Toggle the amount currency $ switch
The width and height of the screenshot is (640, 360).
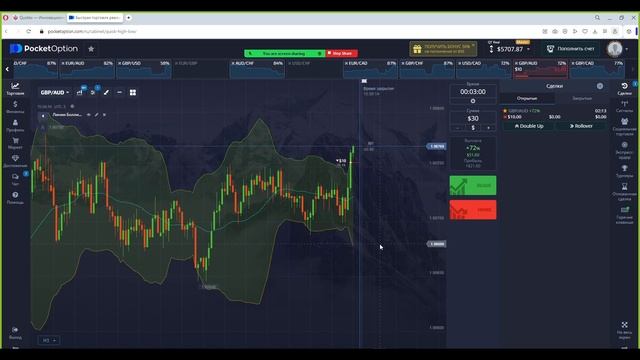(473, 128)
